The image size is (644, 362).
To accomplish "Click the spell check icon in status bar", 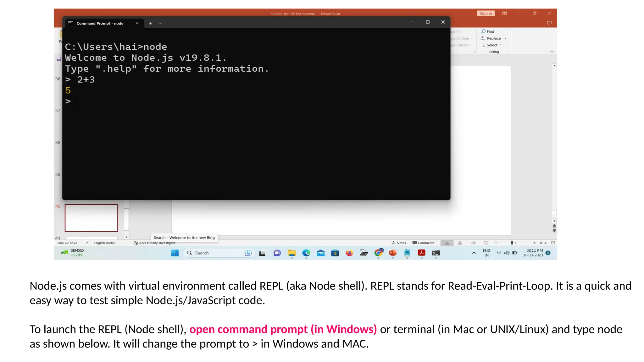I will 86,243.
